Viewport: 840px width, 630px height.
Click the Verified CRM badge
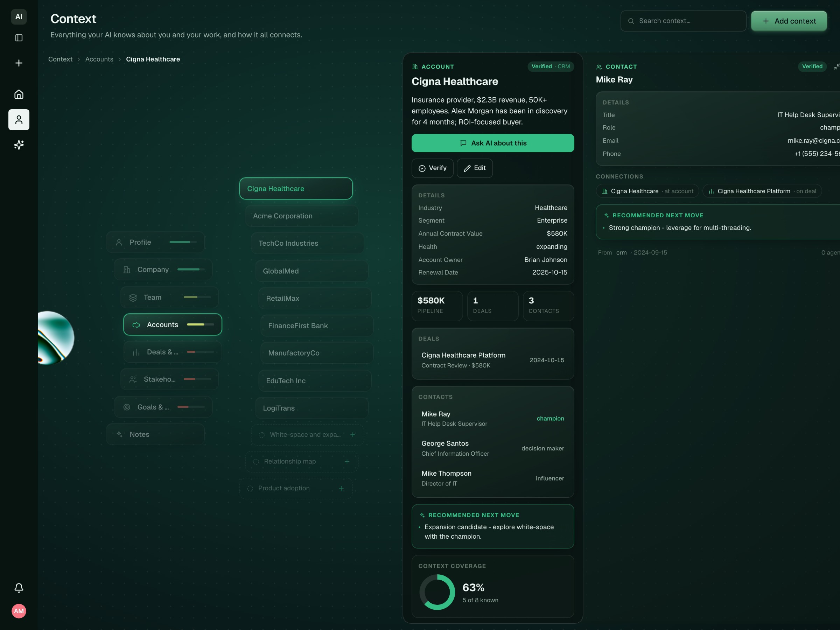pos(551,66)
